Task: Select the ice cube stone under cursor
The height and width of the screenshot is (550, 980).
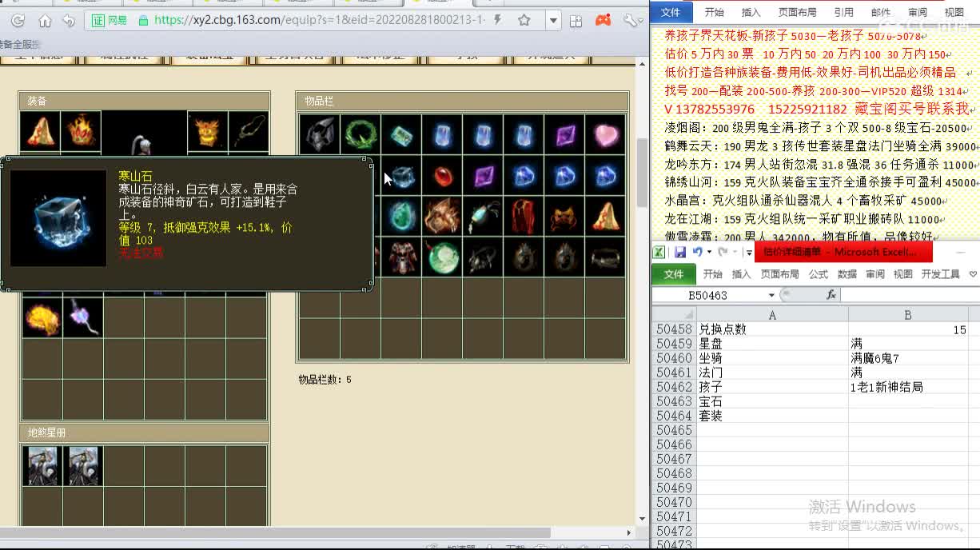Action: (401, 176)
